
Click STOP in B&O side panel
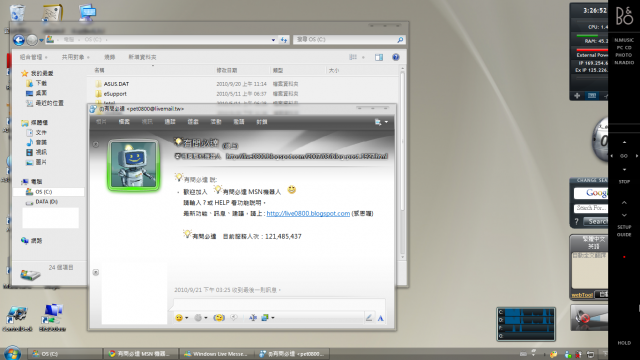tap(624, 182)
